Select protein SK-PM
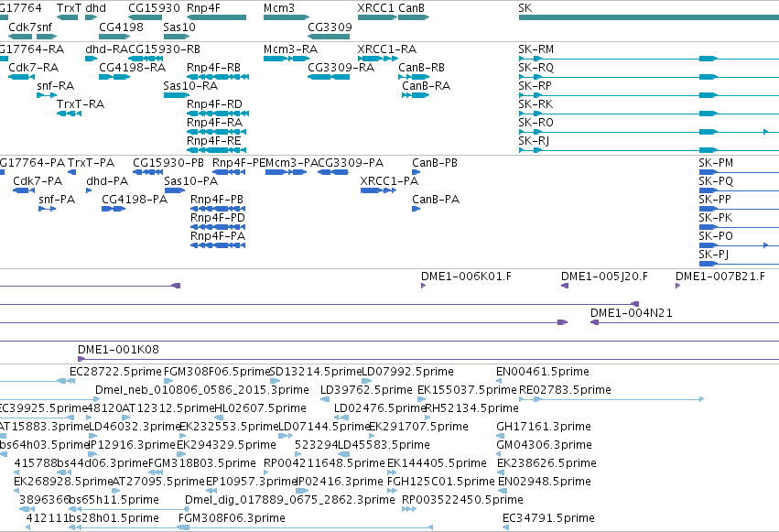This screenshot has height=532, width=779. pos(716,163)
